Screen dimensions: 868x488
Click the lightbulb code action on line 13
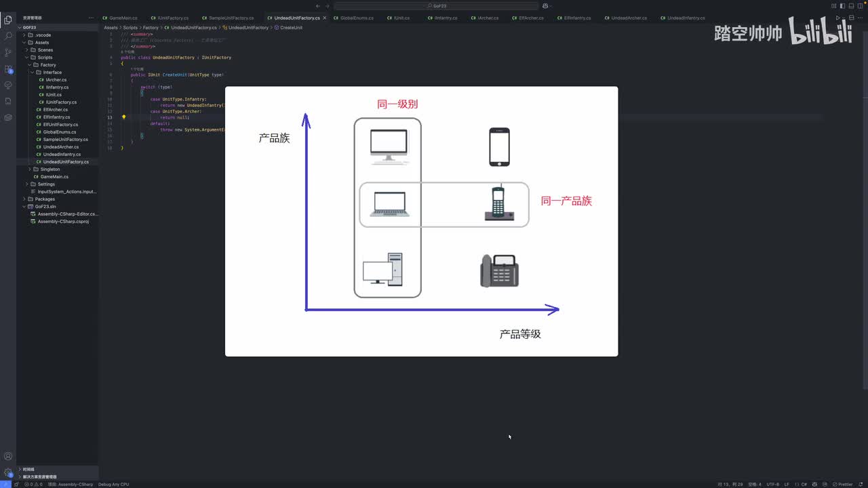pyautogui.click(x=123, y=117)
